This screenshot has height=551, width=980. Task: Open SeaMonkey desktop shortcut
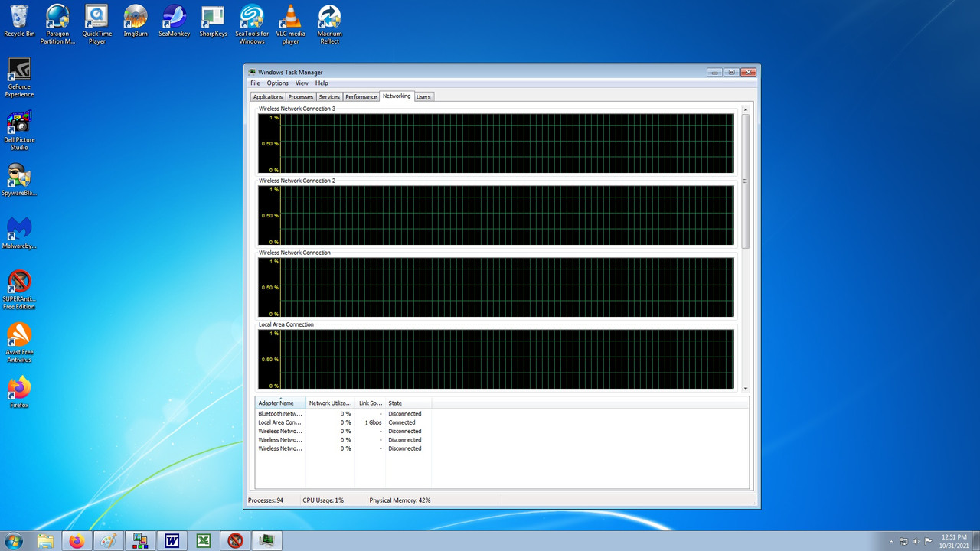point(174,21)
